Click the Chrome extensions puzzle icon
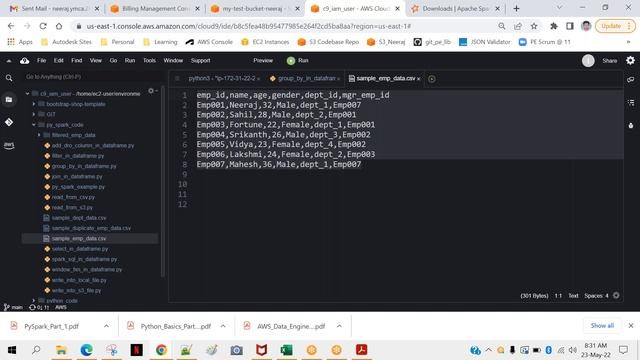Viewport: 640px width, 360px height. [553, 26]
